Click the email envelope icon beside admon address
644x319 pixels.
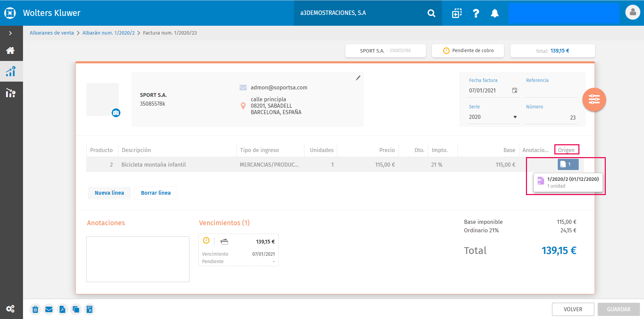(243, 88)
